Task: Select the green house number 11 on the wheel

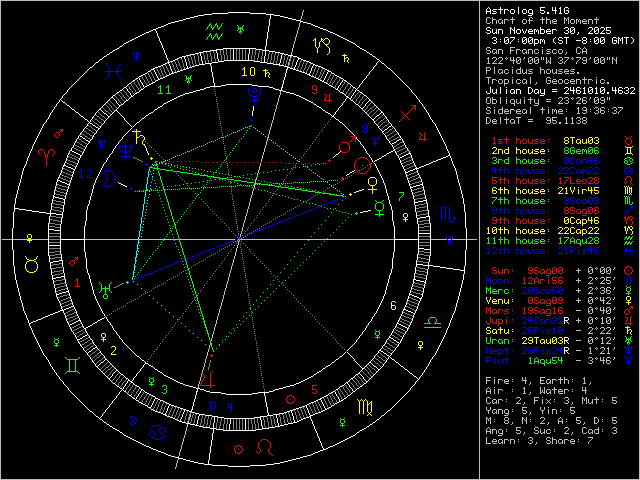Action: 164,90
